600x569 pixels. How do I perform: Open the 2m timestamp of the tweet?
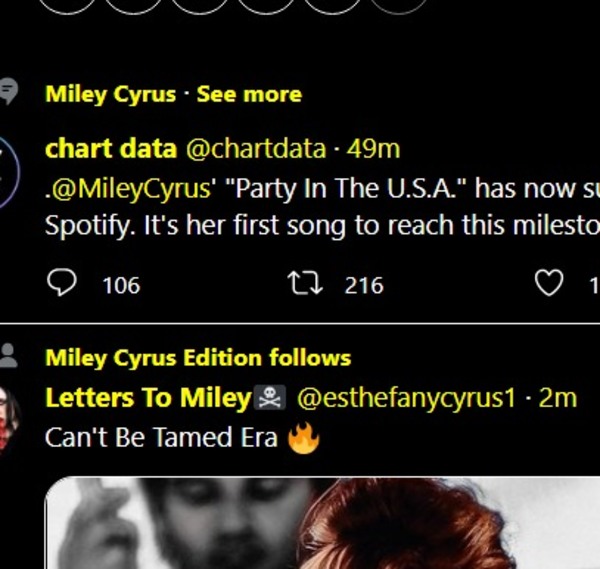558,398
